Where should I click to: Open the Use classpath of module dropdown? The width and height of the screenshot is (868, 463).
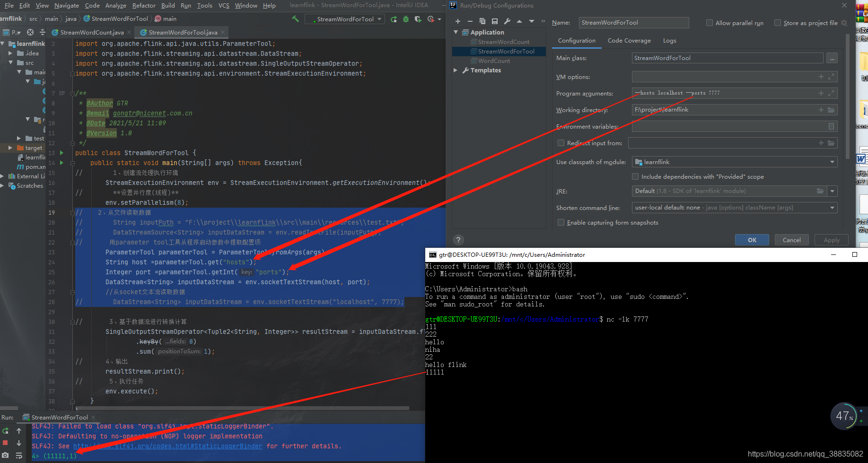[x=735, y=162]
